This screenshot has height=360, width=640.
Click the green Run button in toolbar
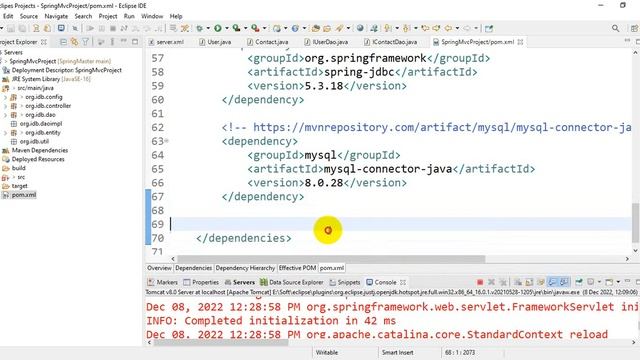218,28
